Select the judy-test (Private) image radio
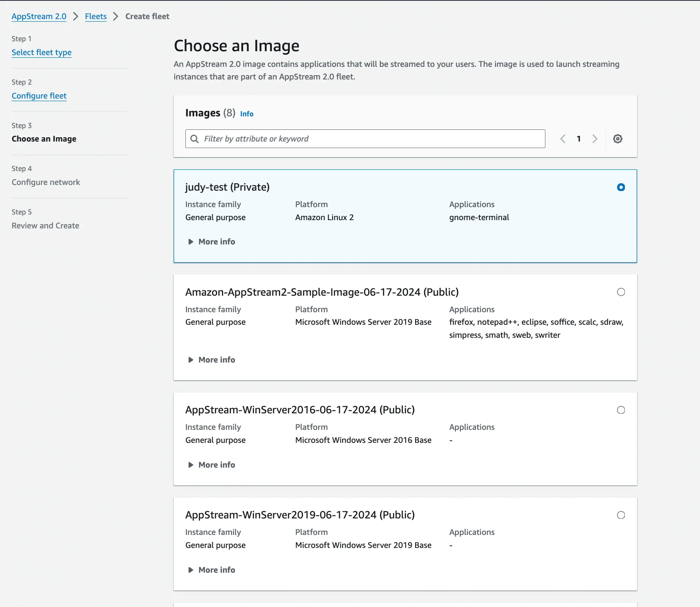The image size is (700, 607). click(621, 187)
